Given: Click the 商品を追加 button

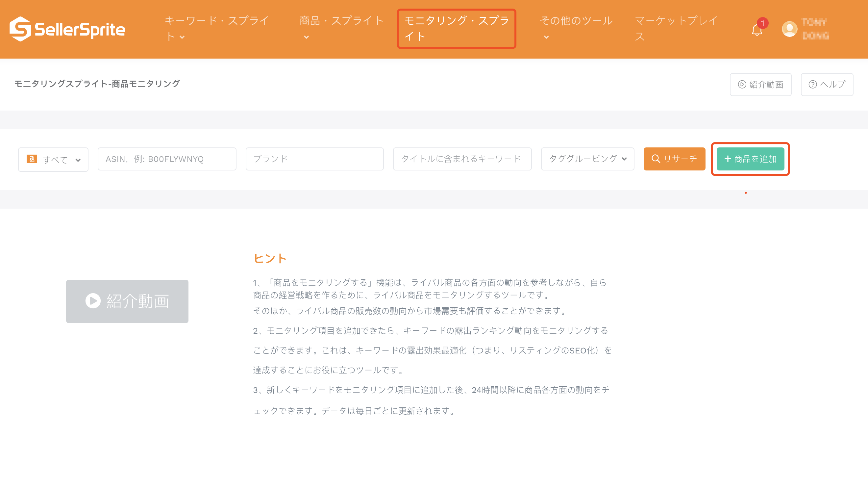Looking at the screenshot, I should 750,159.
